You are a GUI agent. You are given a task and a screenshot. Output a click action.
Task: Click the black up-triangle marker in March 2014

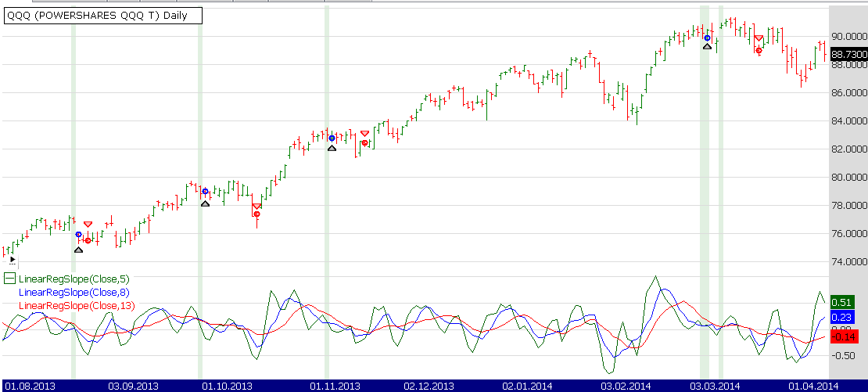707,47
